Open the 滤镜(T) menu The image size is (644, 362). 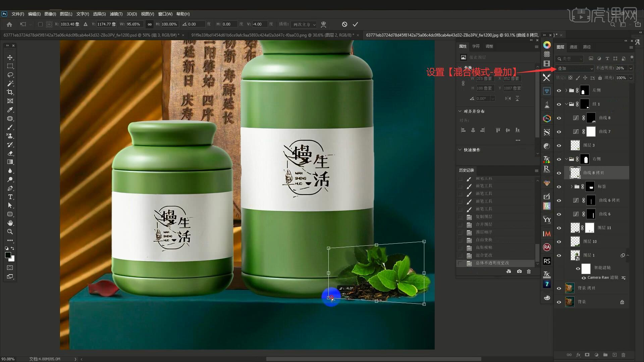pos(116,14)
